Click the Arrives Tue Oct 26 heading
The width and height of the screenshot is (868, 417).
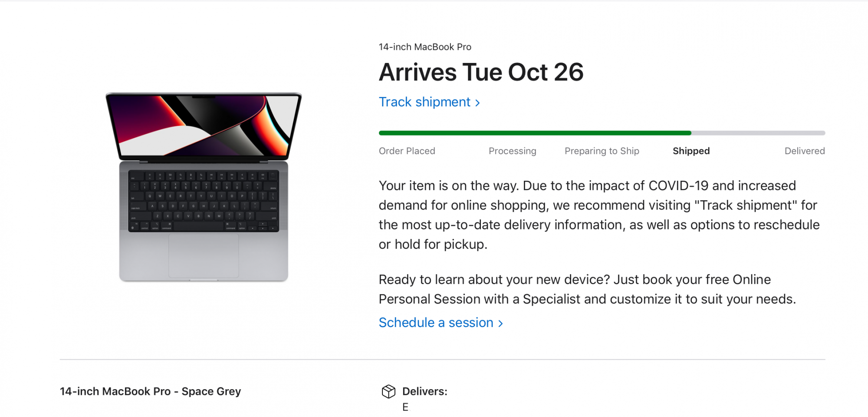(481, 72)
